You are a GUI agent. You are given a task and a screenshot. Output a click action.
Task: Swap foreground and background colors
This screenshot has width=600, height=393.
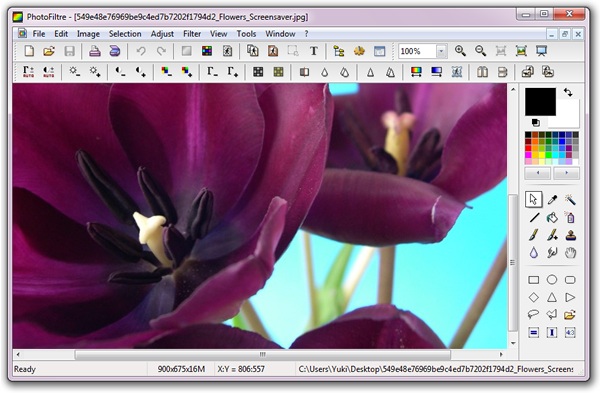(568, 92)
